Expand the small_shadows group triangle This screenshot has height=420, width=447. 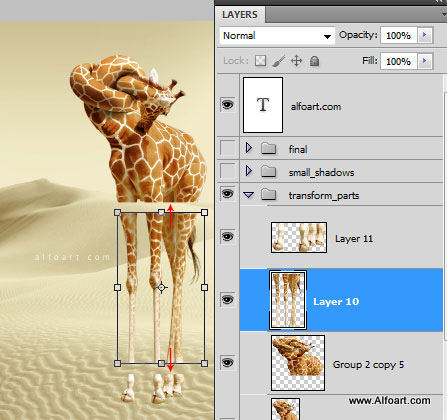tap(249, 171)
